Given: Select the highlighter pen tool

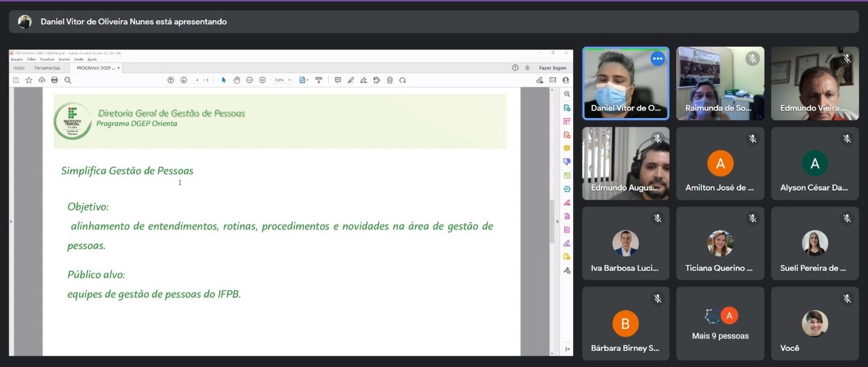Looking at the screenshot, I should [x=351, y=80].
